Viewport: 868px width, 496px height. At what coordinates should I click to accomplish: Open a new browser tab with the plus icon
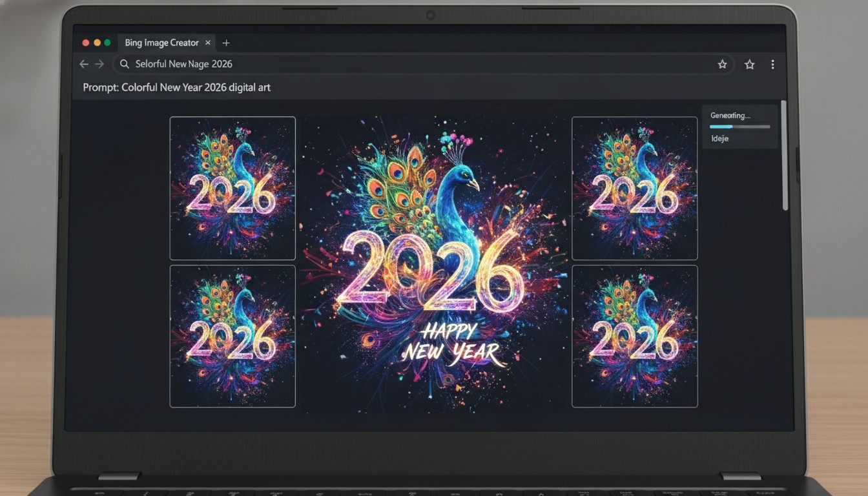[226, 43]
